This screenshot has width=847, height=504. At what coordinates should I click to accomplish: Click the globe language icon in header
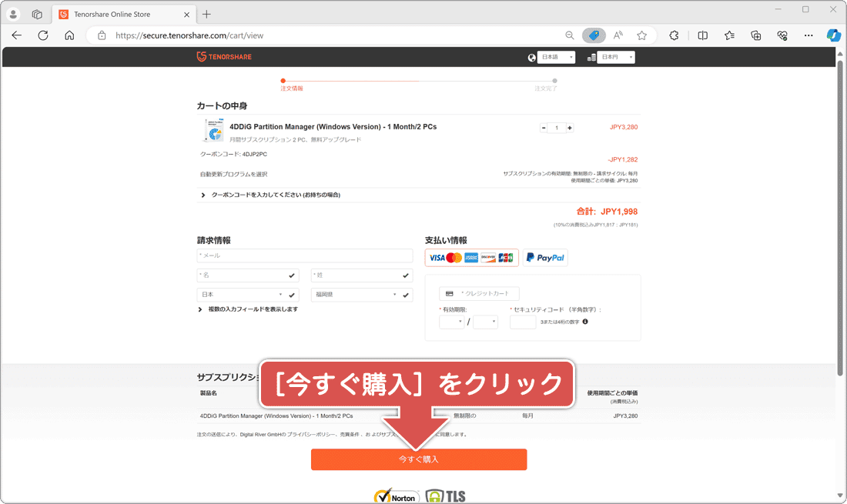[531, 56]
